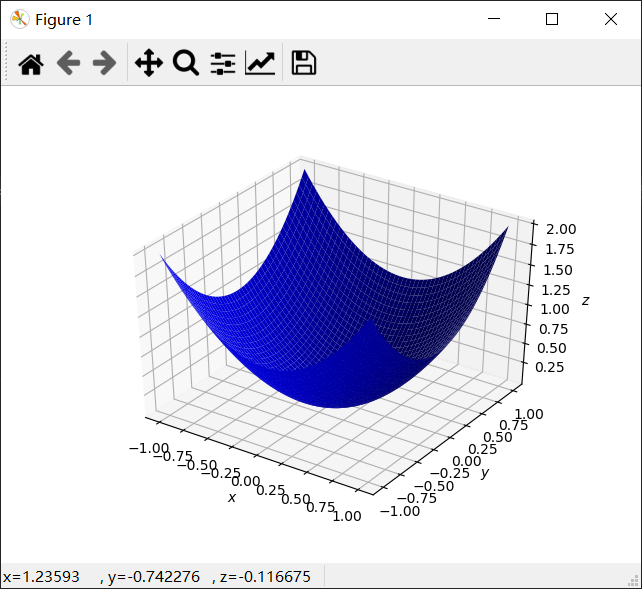
Task: Reset the plot with the Home icon
Action: coord(31,64)
